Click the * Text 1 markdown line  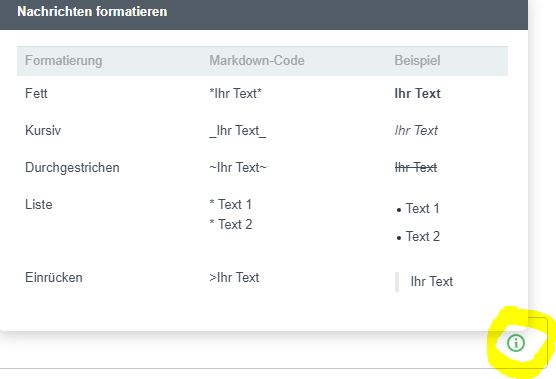click(x=230, y=205)
